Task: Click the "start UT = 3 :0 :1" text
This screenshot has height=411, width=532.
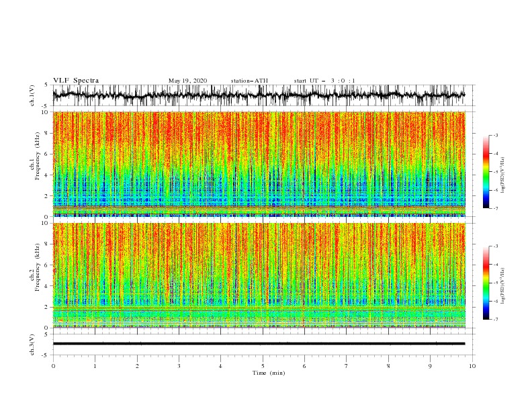Action: pyautogui.click(x=324, y=81)
